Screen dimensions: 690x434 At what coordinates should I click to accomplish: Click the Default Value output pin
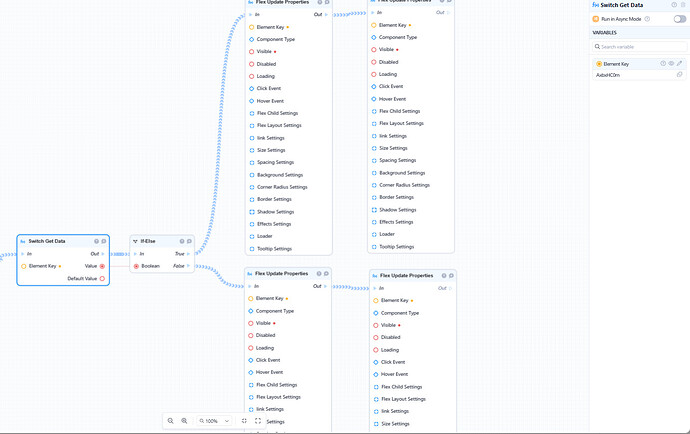pos(102,279)
